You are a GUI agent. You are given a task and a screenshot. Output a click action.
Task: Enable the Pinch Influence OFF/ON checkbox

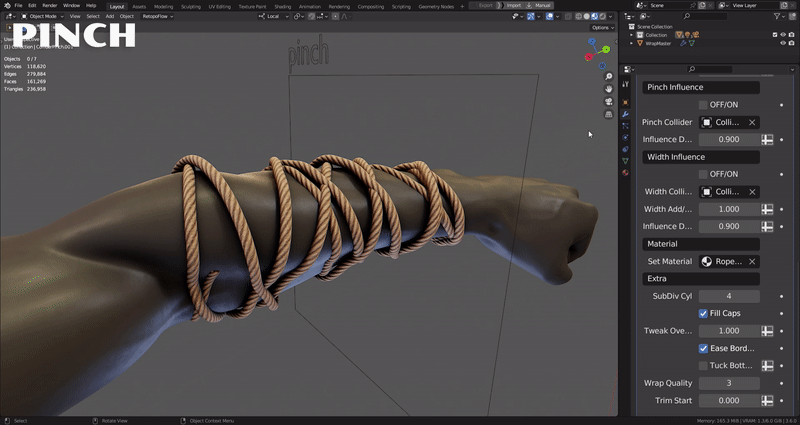703,105
